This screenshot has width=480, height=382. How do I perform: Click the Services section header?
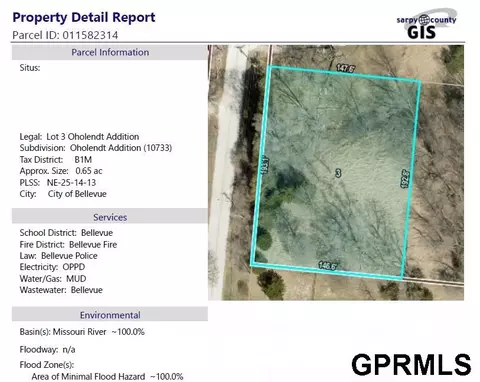[x=110, y=217]
